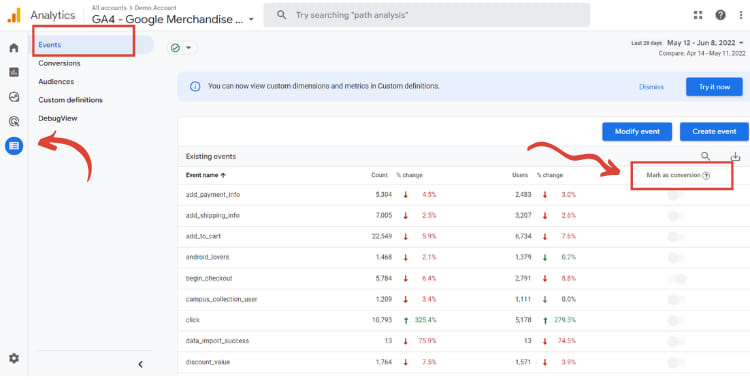Open Explore icon in left rail
Screen dimensions: 750x380
click(x=14, y=97)
